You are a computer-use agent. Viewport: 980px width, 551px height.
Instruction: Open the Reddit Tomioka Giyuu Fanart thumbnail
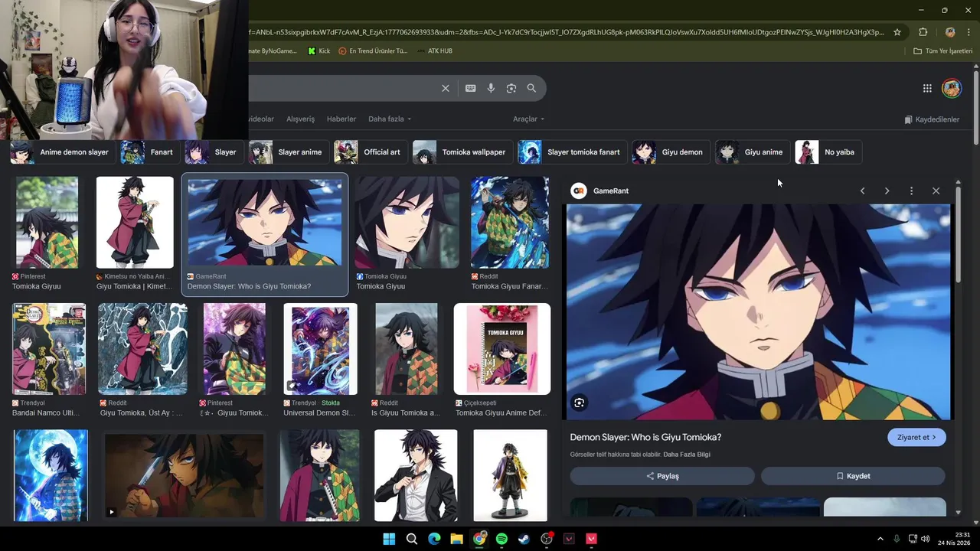tap(510, 223)
